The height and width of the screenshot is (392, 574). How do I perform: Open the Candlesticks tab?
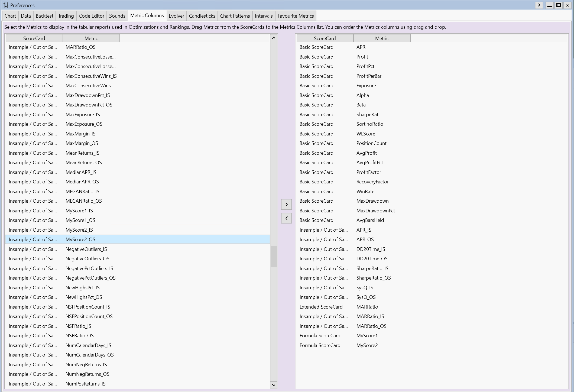click(202, 16)
